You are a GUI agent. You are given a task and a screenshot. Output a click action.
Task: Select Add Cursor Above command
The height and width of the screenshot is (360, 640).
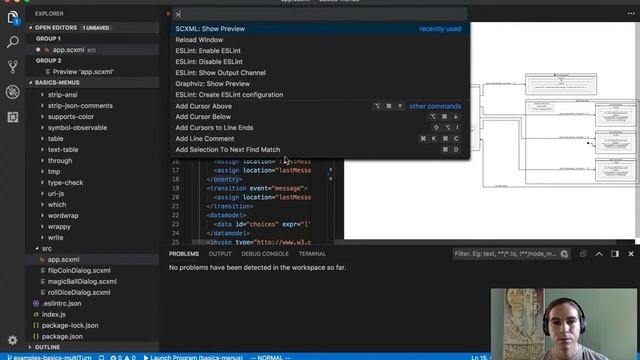320,106
